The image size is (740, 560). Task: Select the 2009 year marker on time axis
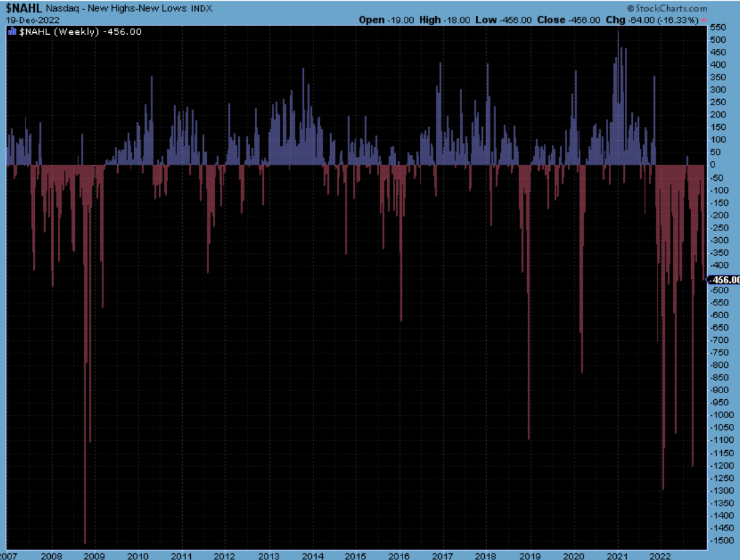[94, 555]
